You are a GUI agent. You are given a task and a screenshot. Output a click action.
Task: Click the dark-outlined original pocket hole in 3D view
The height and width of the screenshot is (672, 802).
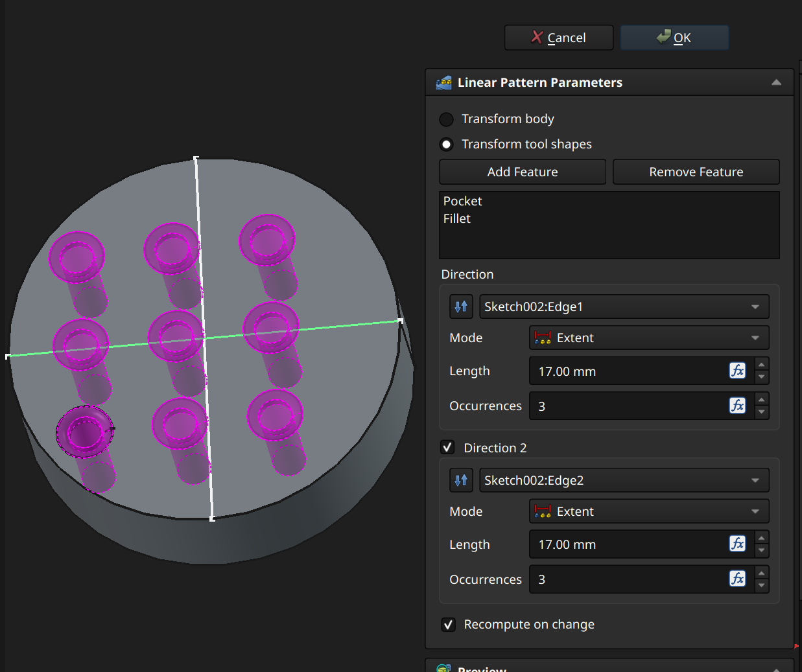85,432
